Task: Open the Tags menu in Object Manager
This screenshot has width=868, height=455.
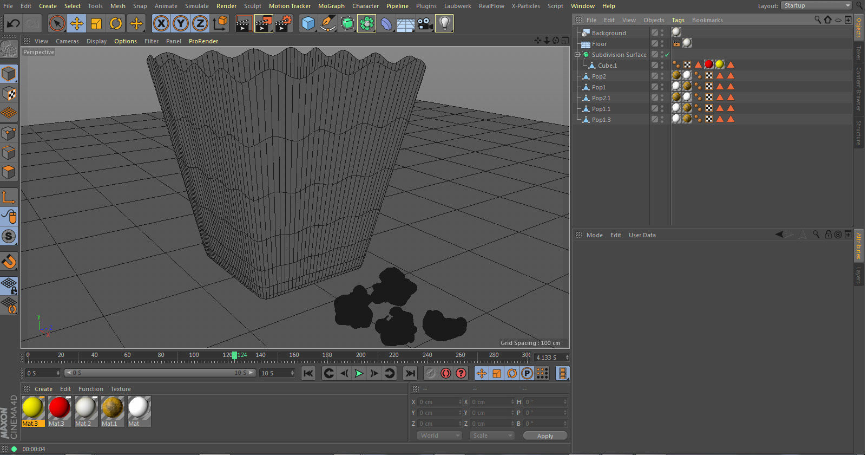Action: point(678,20)
